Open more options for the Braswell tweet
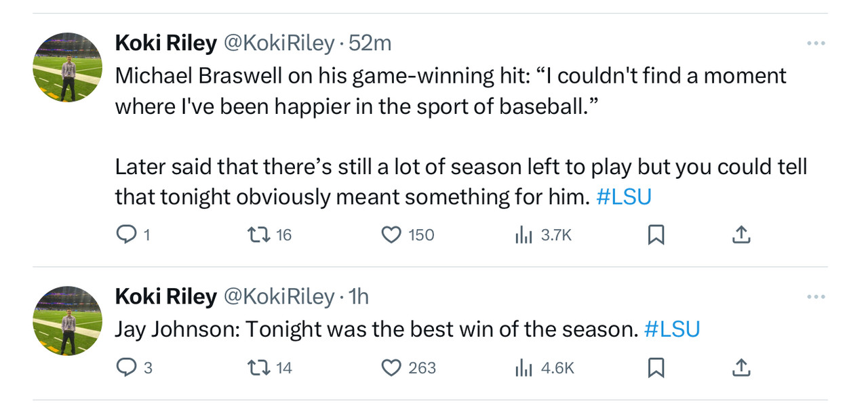 pyautogui.click(x=816, y=43)
